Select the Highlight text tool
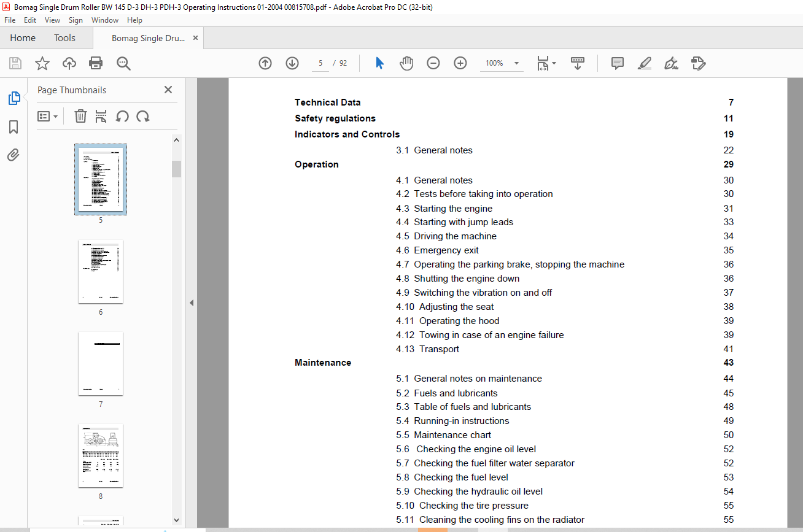Viewport: 803px width, 532px height. 644,63
